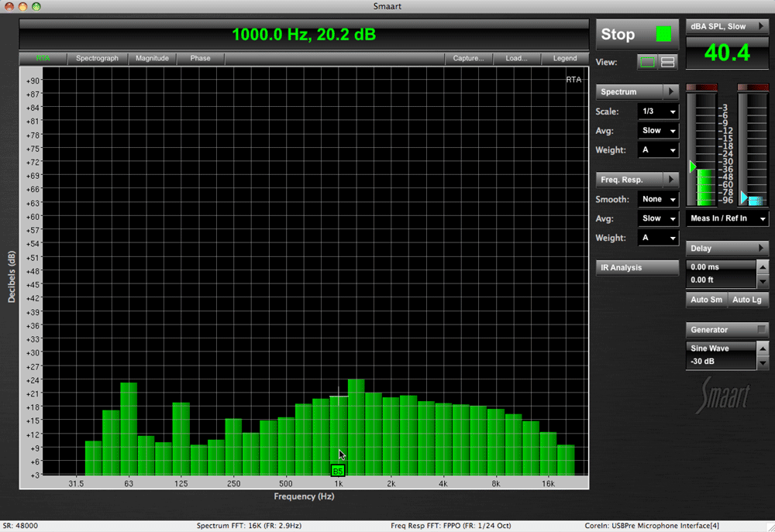The width and height of the screenshot is (775, 532).
Task: Switch to the Spectrograph tab
Action: [98, 58]
